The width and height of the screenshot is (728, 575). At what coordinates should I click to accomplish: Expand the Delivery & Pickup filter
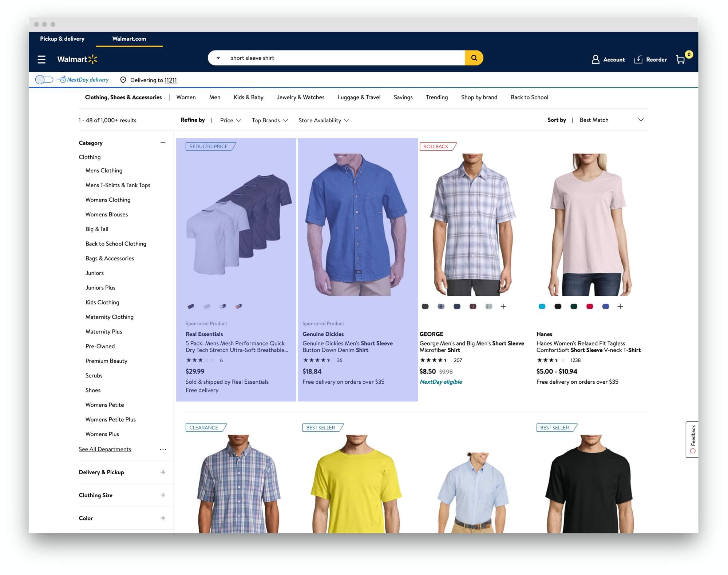pyautogui.click(x=163, y=472)
